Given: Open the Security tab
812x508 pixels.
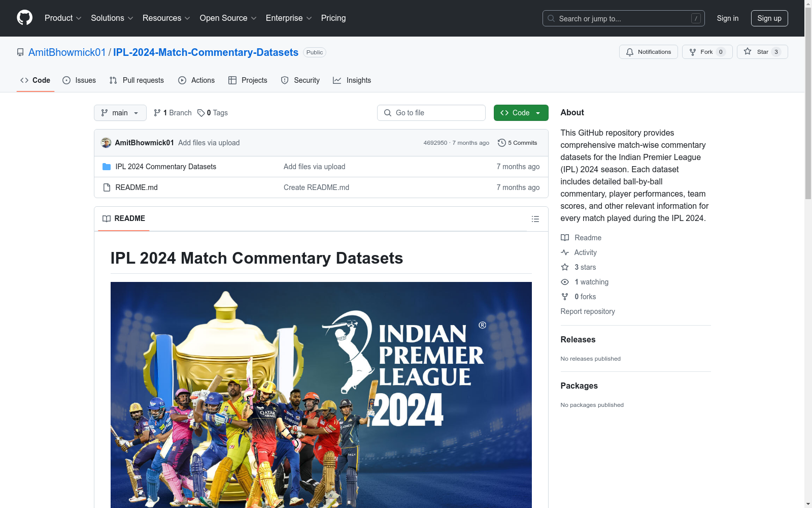Looking at the screenshot, I should pos(300,80).
